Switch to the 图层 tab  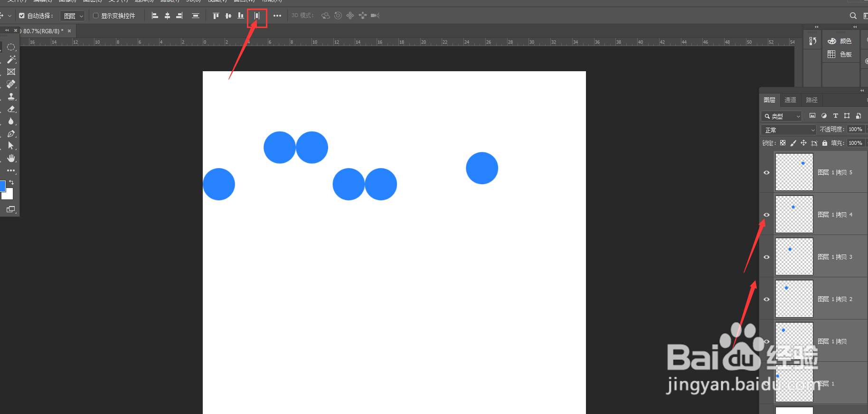coord(769,100)
